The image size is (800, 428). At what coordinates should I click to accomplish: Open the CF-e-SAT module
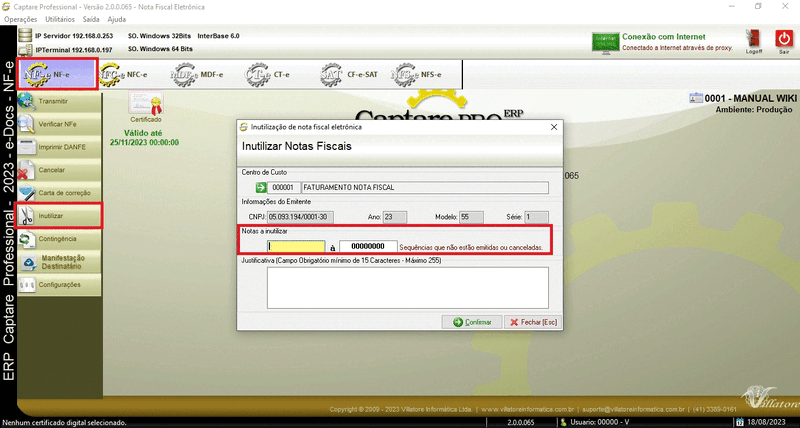[349, 74]
